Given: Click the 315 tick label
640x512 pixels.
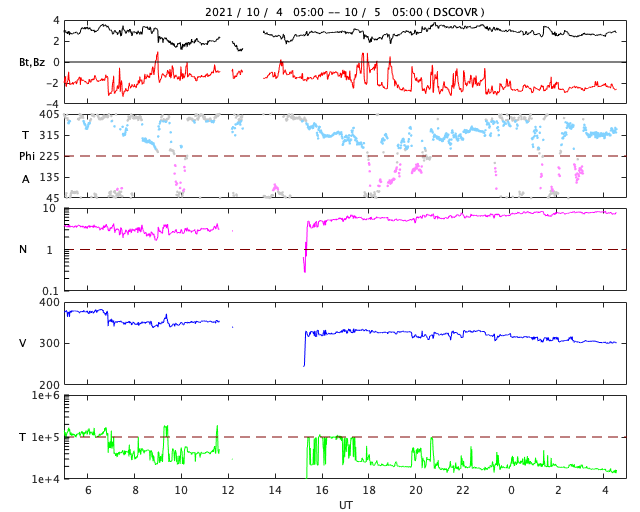Looking at the screenshot, I should click(x=49, y=135).
